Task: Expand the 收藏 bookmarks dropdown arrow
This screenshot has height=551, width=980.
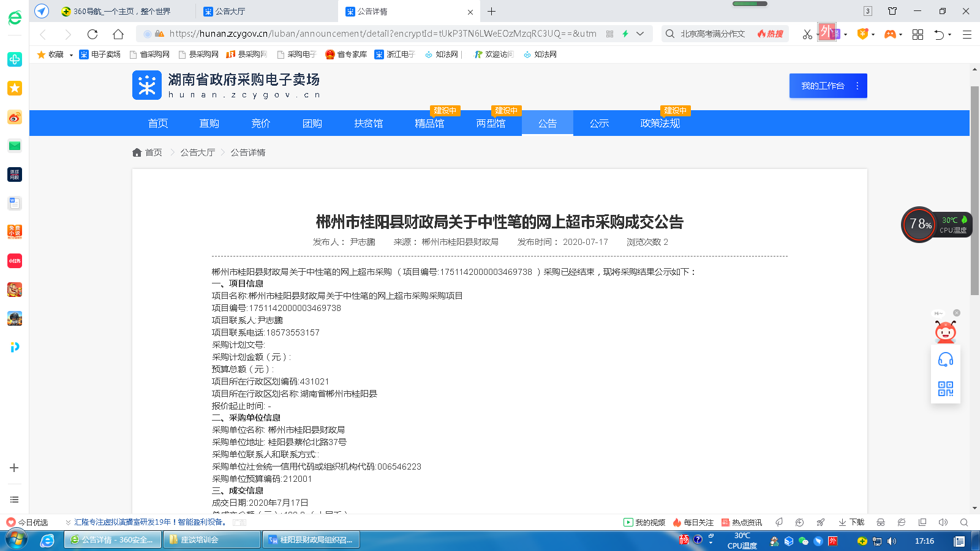Action: click(x=71, y=55)
